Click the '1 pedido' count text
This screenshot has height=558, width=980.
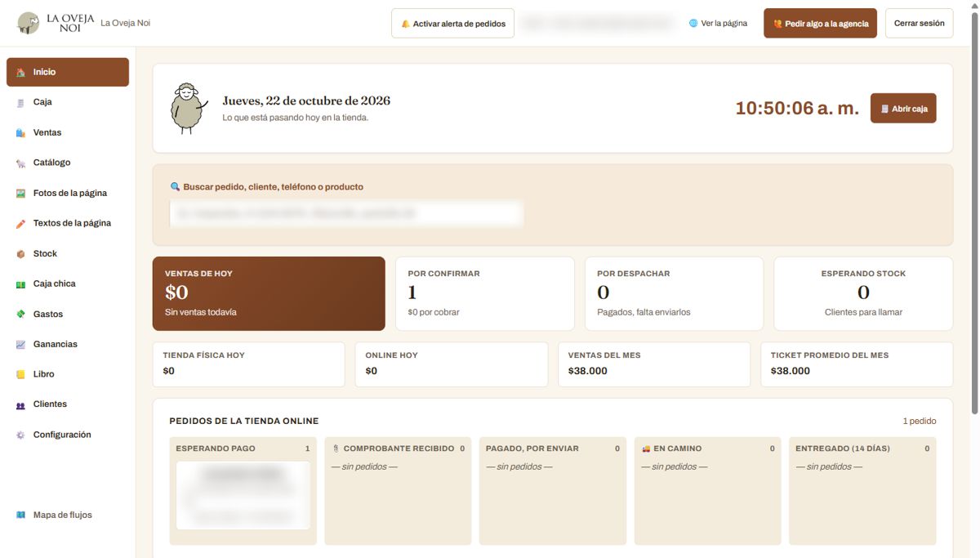point(920,422)
